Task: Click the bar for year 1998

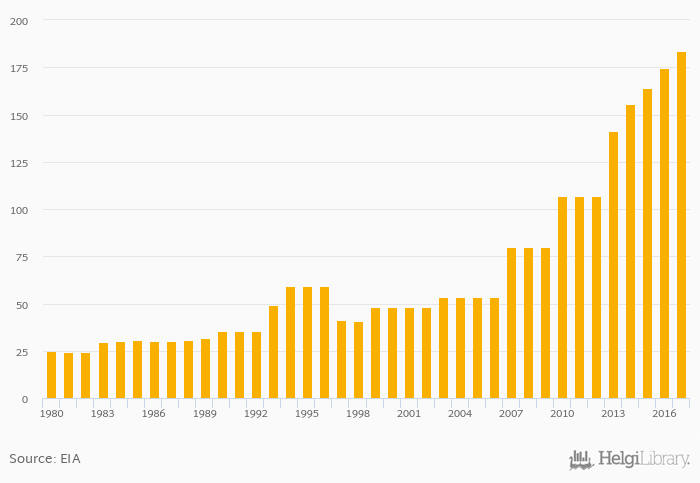Action: pos(358,360)
